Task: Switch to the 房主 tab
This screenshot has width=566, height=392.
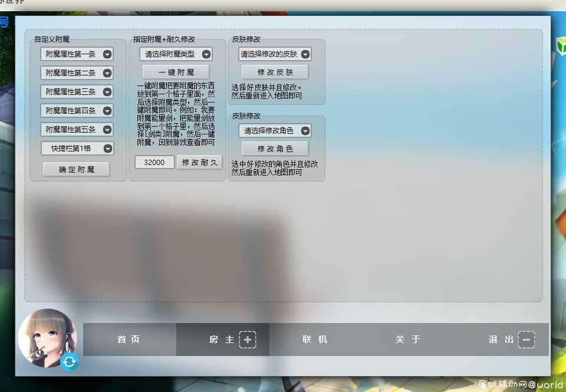Action: (x=223, y=340)
